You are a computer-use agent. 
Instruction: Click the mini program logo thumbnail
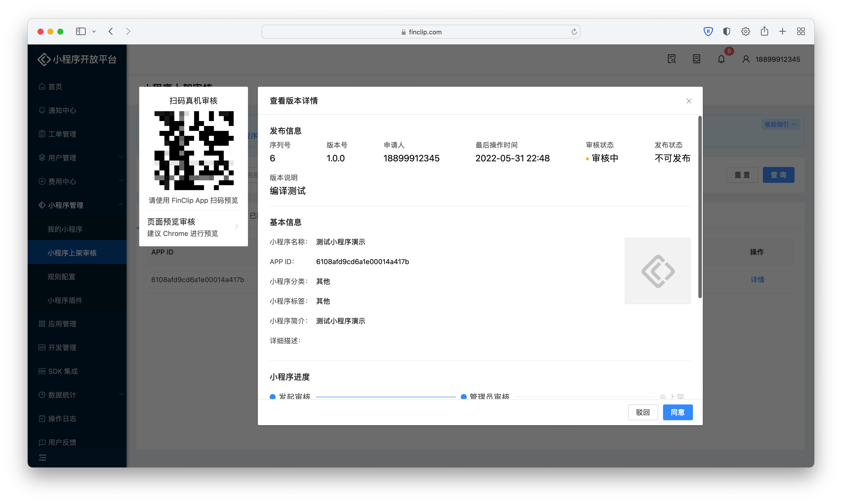pyautogui.click(x=658, y=271)
